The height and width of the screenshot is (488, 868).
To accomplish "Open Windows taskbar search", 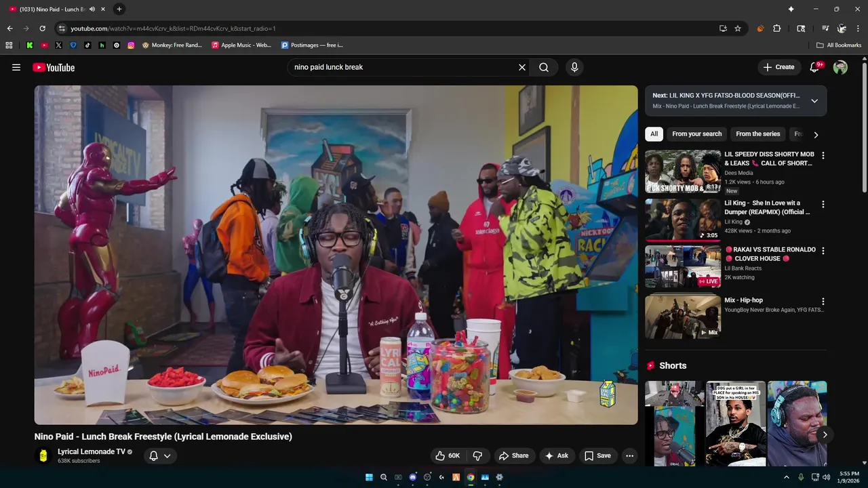I will click(384, 477).
